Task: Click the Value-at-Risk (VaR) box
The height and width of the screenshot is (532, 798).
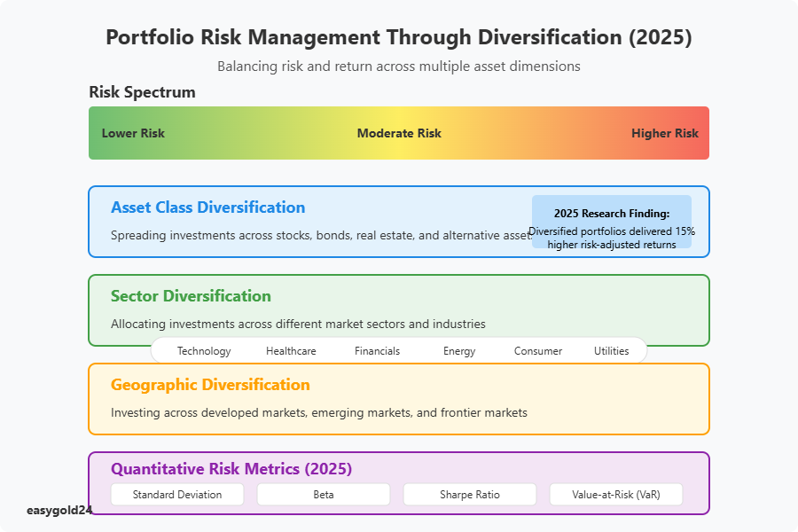Action: click(x=616, y=494)
